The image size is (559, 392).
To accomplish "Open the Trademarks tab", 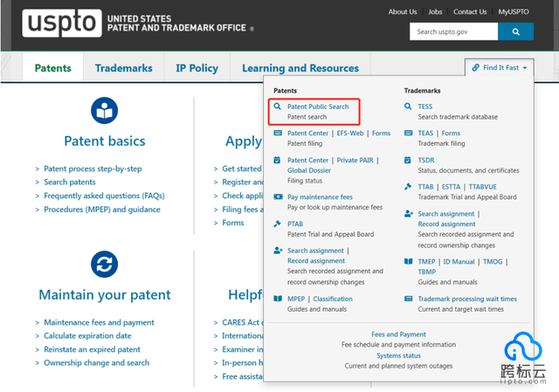I will pyautogui.click(x=123, y=68).
